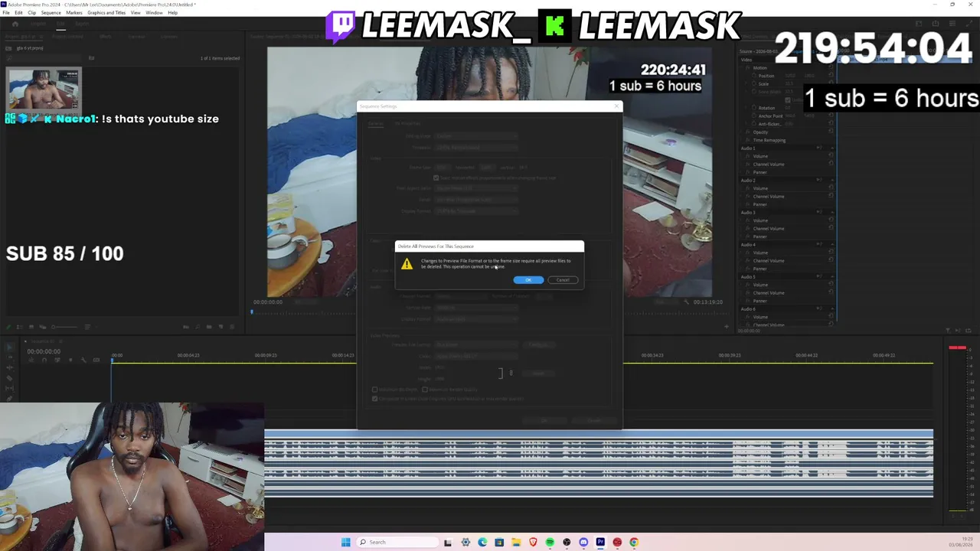Reset the Audio 2 Volume effect
Screen dimensions: 980x551
coord(831,188)
